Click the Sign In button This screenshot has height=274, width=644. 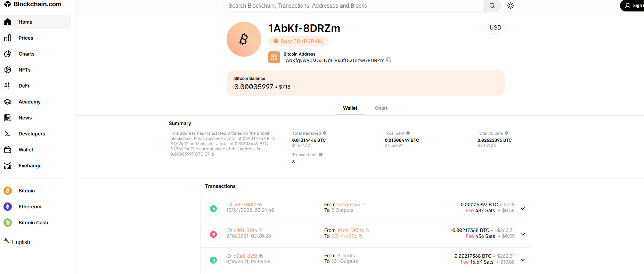click(633, 6)
